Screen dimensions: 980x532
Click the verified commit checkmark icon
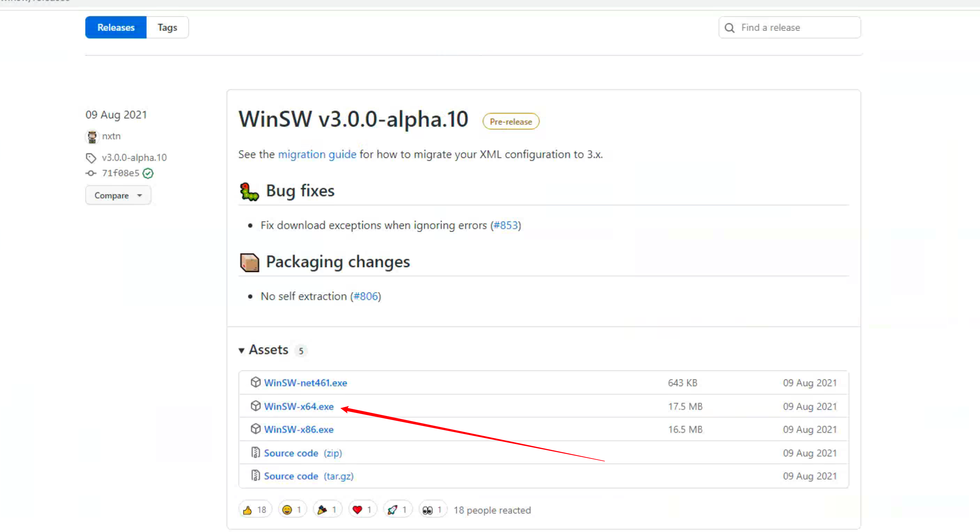click(x=148, y=173)
